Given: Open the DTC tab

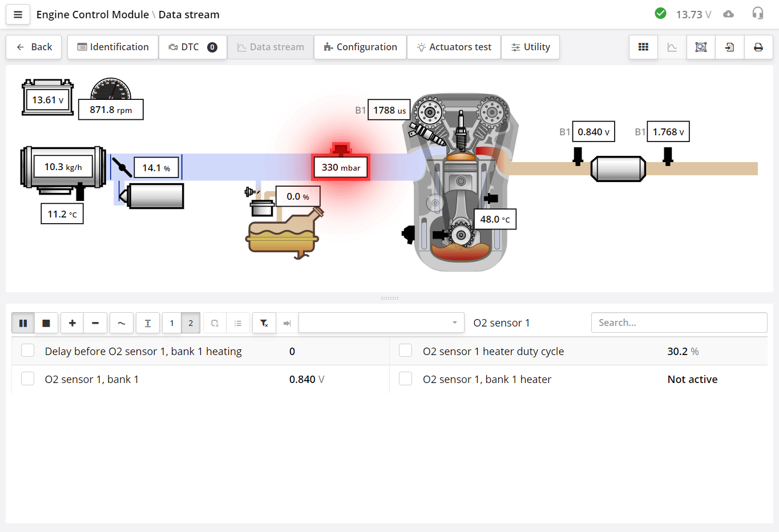Looking at the screenshot, I should pyautogui.click(x=192, y=47).
